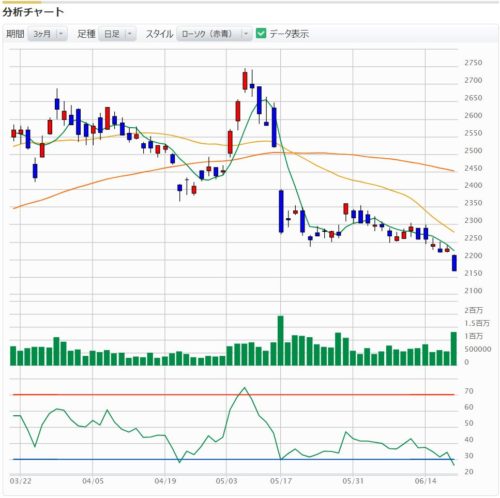Click the RSI peak above the red 70 line

pos(245,388)
